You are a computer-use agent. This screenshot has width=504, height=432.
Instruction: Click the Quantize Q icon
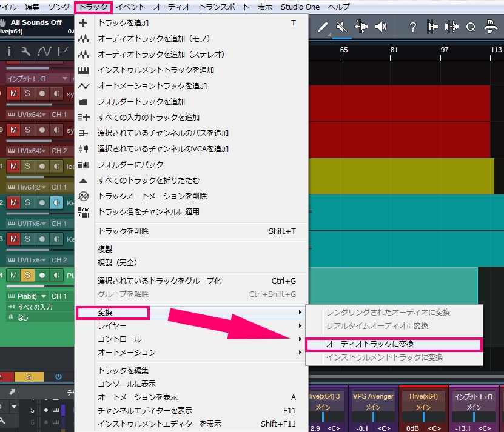coord(471,27)
